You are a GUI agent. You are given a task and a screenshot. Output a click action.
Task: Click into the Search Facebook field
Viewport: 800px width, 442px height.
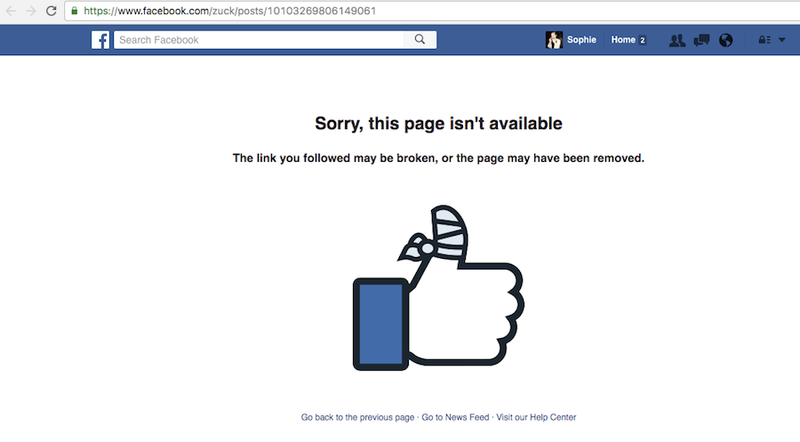click(x=258, y=40)
